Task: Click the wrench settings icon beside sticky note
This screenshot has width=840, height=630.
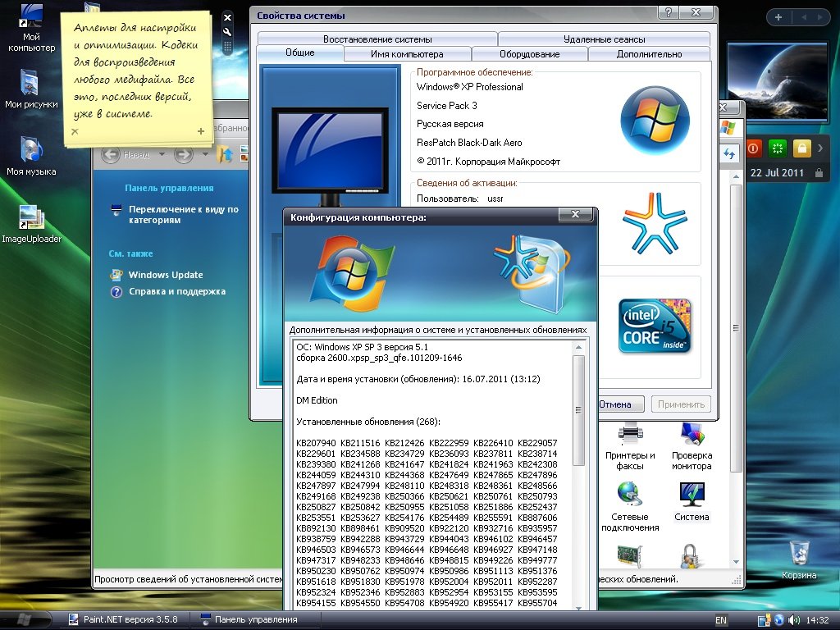Action: (x=227, y=32)
